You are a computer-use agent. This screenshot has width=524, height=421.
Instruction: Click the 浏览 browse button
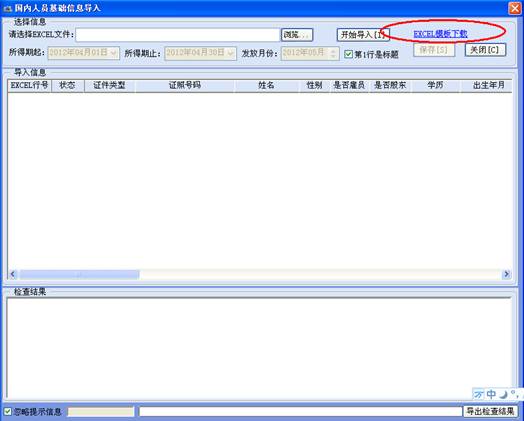(x=297, y=35)
